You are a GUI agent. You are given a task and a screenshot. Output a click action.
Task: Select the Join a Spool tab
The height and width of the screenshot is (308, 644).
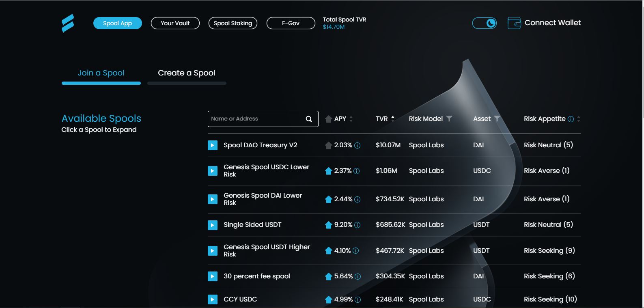(x=101, y=73)
